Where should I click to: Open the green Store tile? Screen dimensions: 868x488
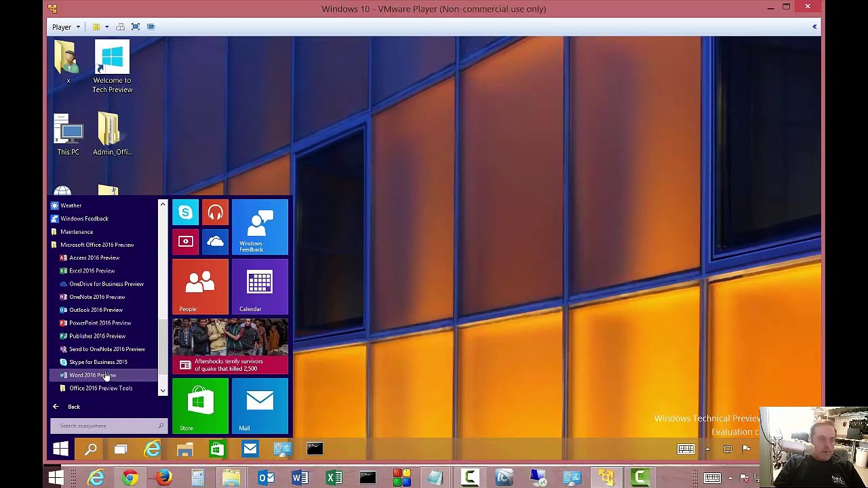[200, 406]
